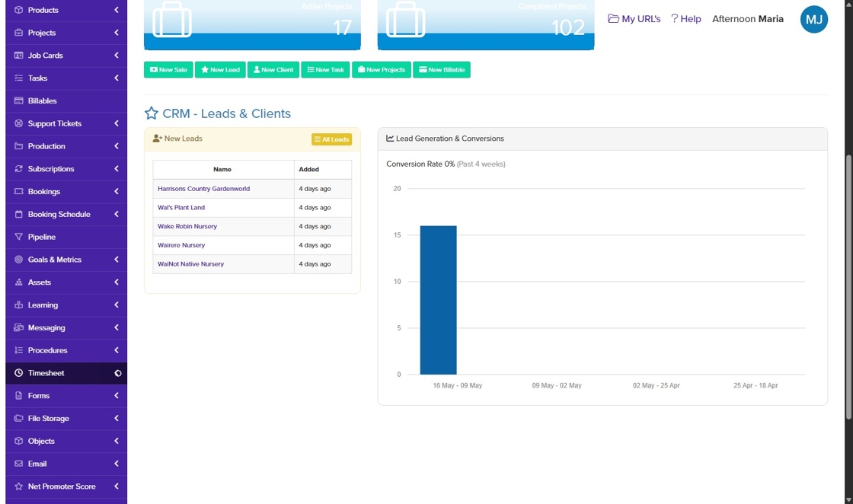This screenshot has height=504, width=853.
Task: Click the Timesheet clock icon
Action: [18, 373]
